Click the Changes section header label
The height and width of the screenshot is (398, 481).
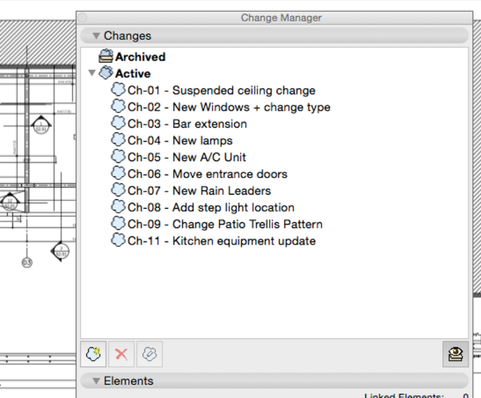(127, 36)
